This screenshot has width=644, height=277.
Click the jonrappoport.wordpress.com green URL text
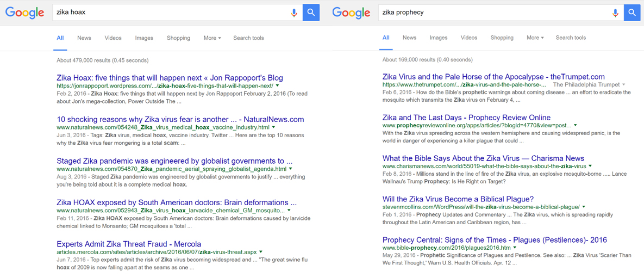[x=165, y=86]
